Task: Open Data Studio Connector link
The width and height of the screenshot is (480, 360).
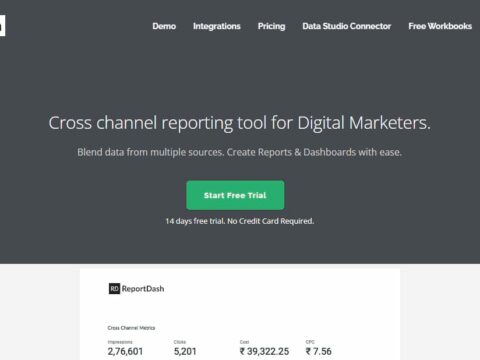Action: point(347,26)
